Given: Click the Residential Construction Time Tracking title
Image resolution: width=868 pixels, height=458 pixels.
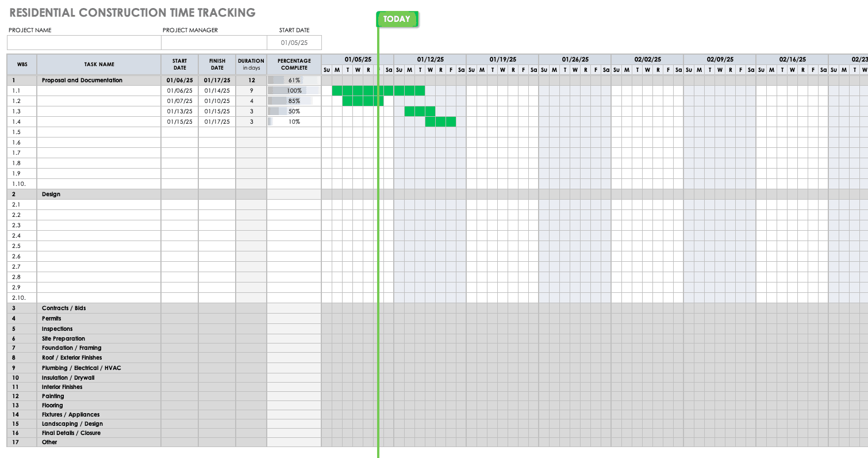Looking at the screenshot, I should (132, 12).
